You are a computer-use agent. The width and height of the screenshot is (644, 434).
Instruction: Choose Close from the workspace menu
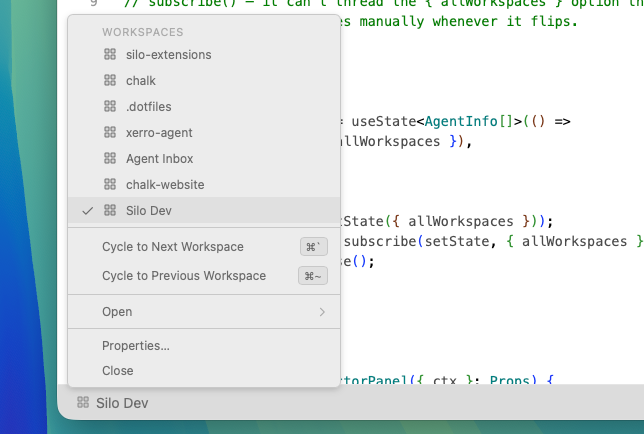pyautogui.click(x=204, y=371)
